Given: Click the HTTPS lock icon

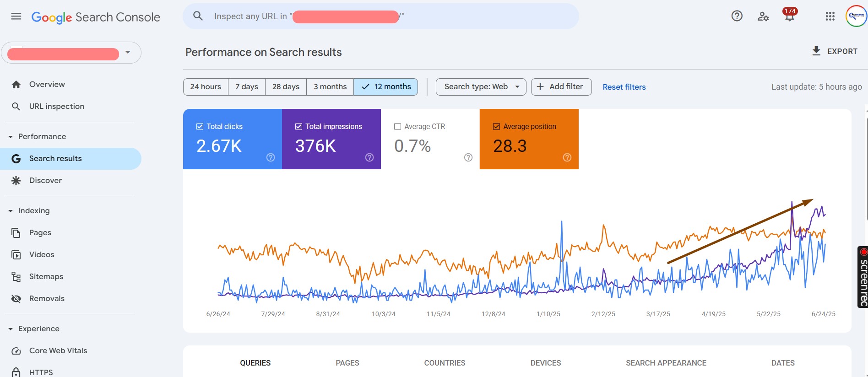Looking at the screenshot, I should (16, 372).
